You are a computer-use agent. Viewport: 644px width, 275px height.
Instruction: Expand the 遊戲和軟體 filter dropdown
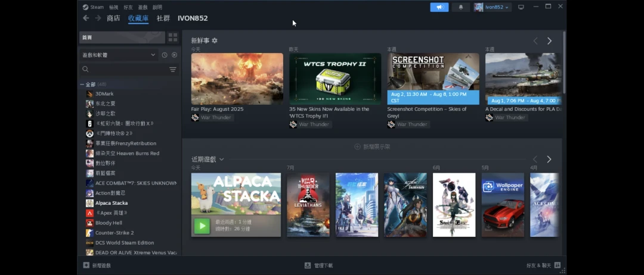pos(153,55)
